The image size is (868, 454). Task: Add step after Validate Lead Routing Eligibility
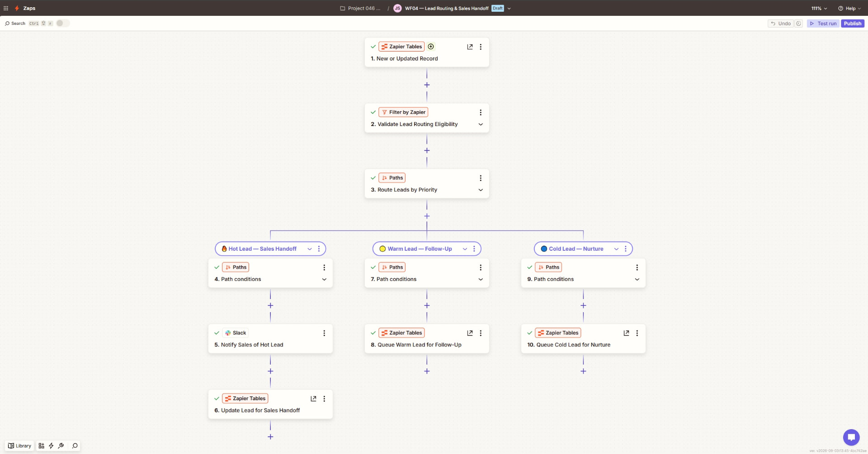[427, 150]
